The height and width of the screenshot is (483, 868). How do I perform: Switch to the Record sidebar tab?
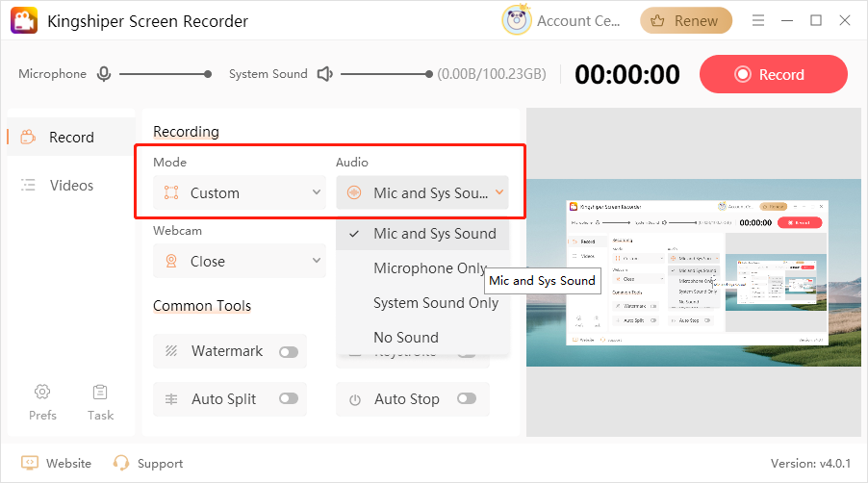pos(71,137)
